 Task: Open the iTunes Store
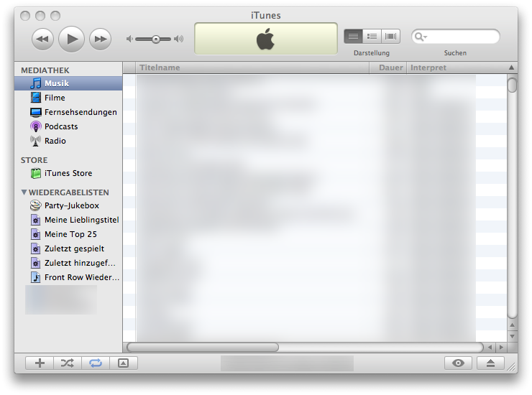[x=68, y=173]
